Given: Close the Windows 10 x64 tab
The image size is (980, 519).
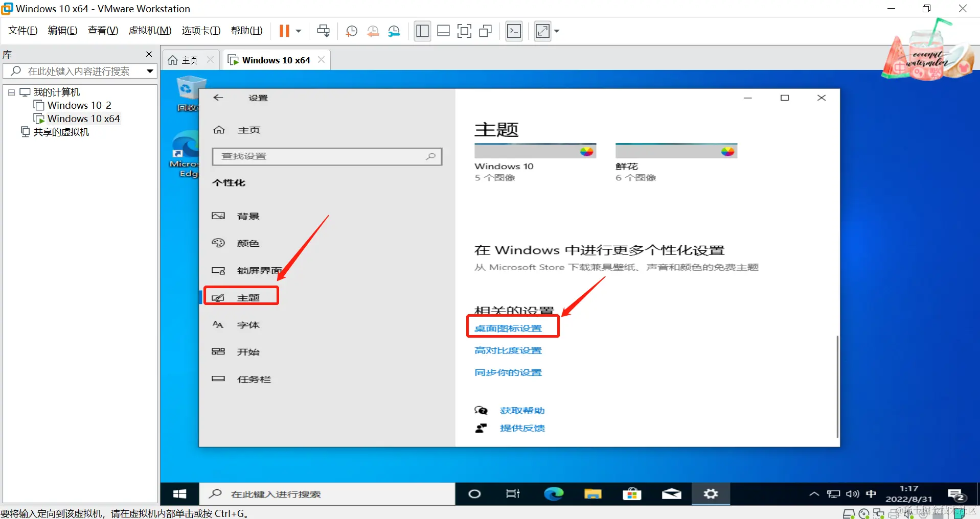Looking at the screenshot, I should tap(321, 60).
